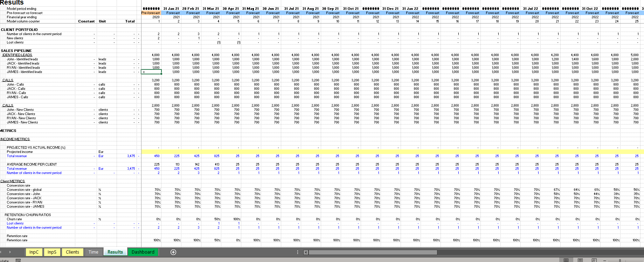Image resolution: width=644 pixels, height=262 pixels.
Task: Click the '31 Oct 22' period header
Action: pos(590,9)
